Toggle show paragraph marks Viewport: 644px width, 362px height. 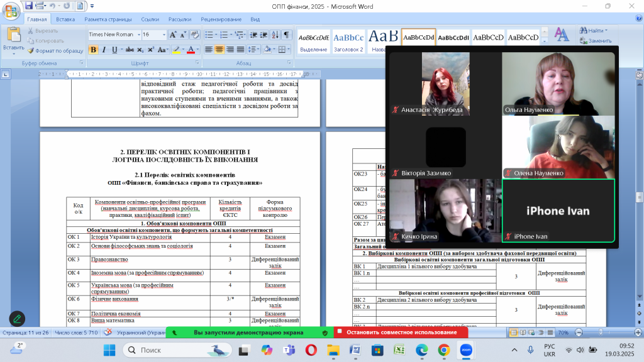click(286, 35)
